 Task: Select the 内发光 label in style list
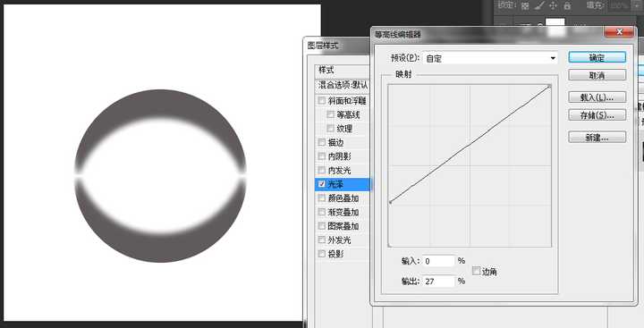(340, 170)
